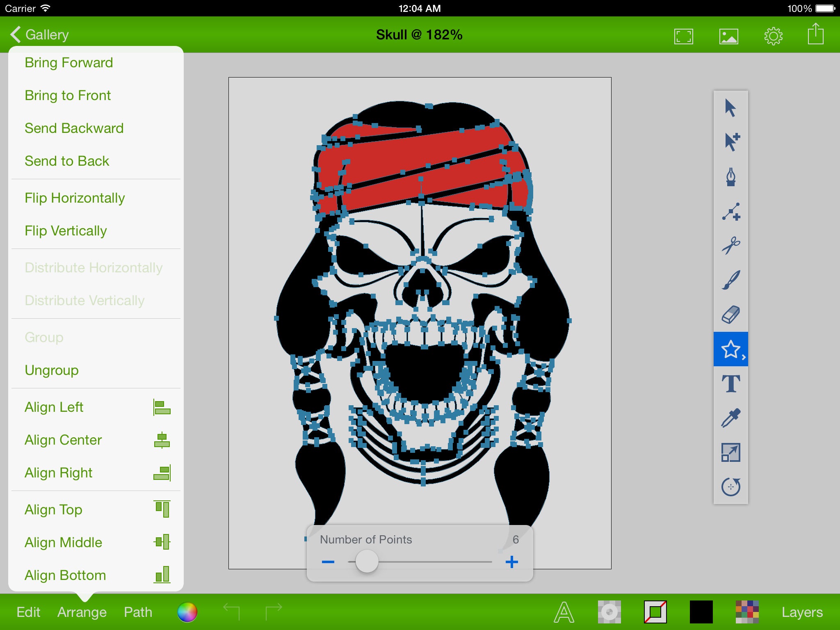Choose the Add Anchor Point tool
The image size is (840, 630).
tap(730, 212)
